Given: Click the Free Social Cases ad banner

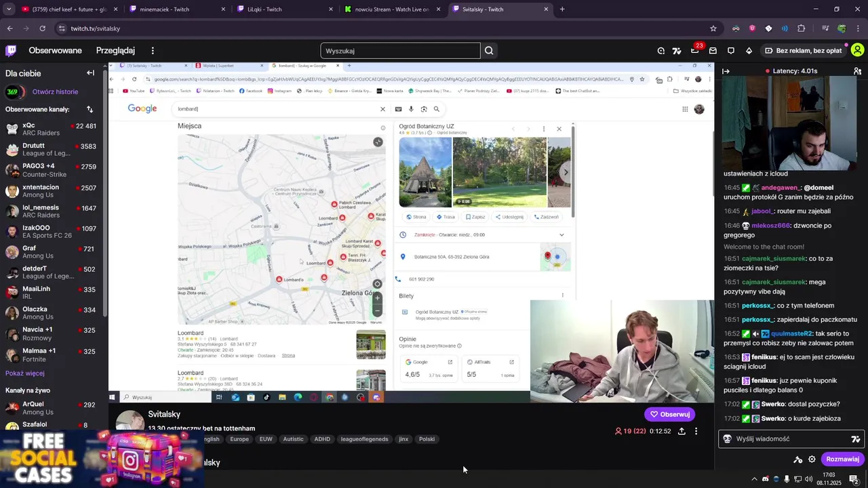Looking at the screenshot, I should [x=102, y=460].
